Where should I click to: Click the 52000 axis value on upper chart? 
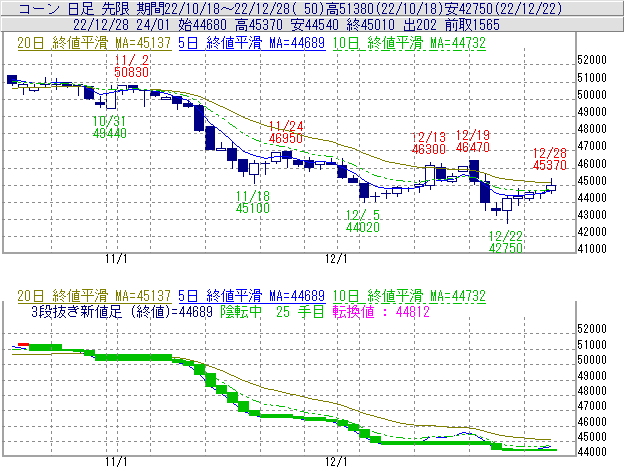pos(592,60)
